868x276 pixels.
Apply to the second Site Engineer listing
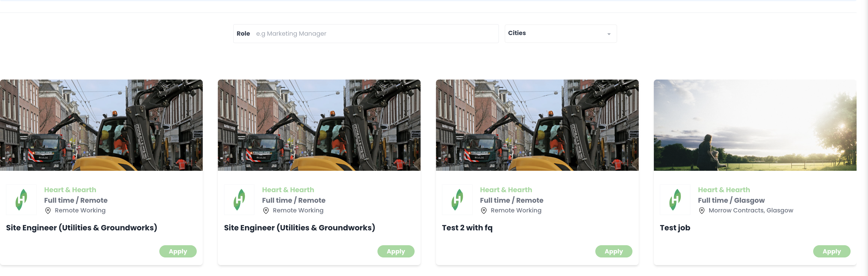click(396, 251)
